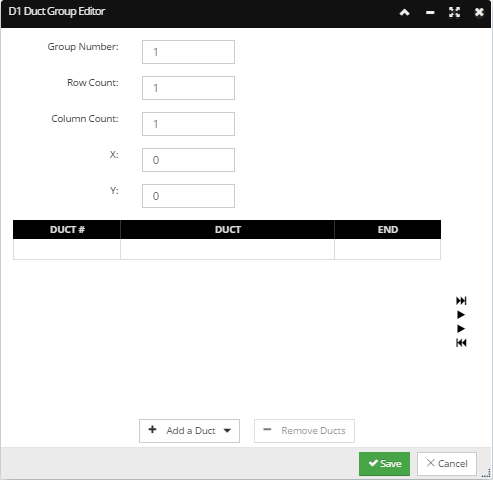Screen dimensions: 493x480
Task: Click the lower single right-arrow icon
Action: [x=461, y=329]
